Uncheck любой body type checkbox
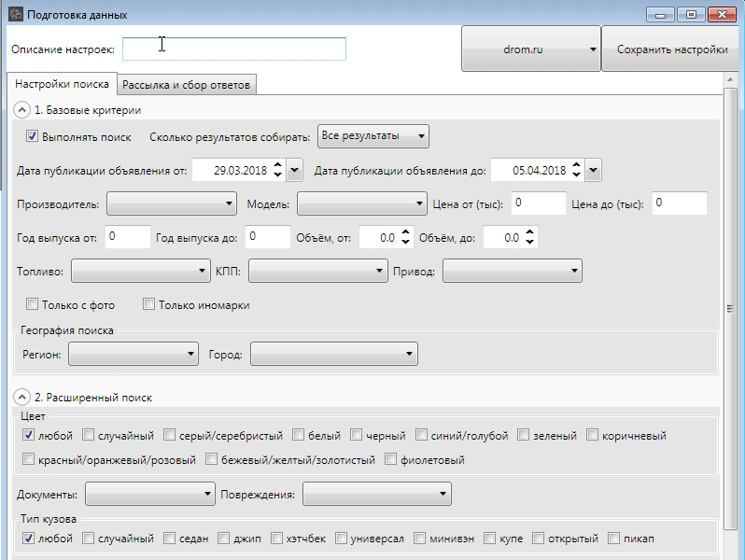Image resolution: width=745 pixels, height=560 pixels. (x=29, y=538)
